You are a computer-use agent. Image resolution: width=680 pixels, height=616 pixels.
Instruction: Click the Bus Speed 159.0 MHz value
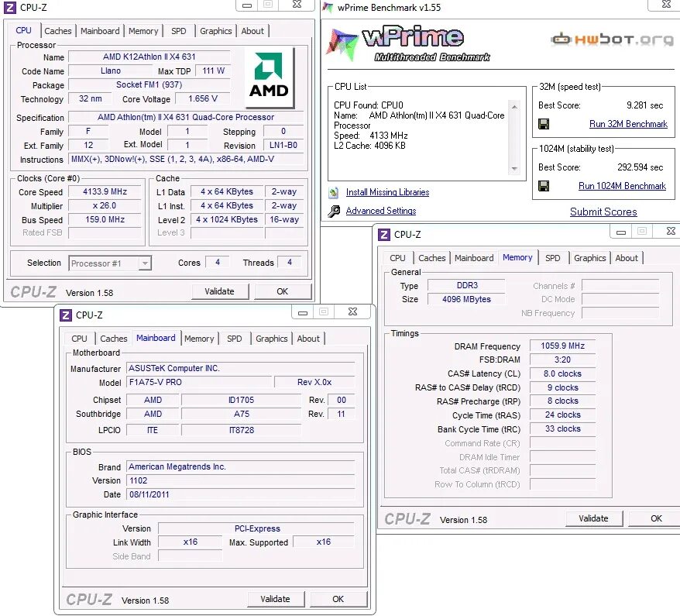click(x=105, y=219)
